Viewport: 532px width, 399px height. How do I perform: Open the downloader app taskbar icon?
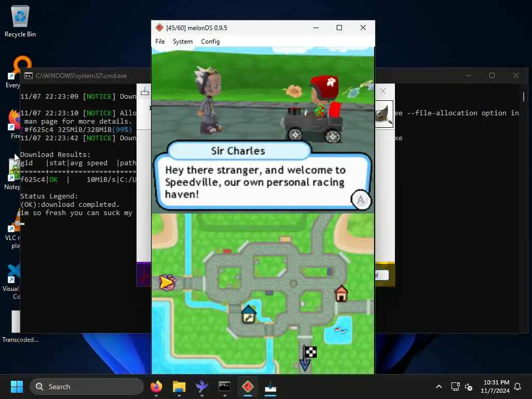click(270, 387)
